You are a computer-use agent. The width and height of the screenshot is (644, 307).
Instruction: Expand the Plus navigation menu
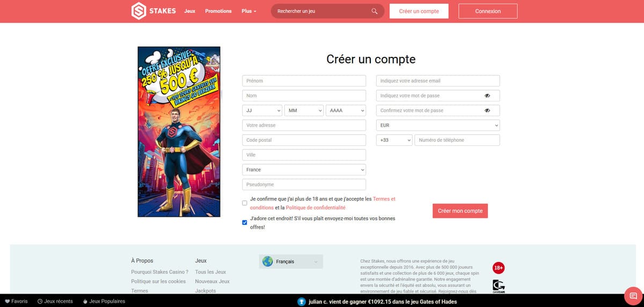pyautogui.click(x=249, y=11)
